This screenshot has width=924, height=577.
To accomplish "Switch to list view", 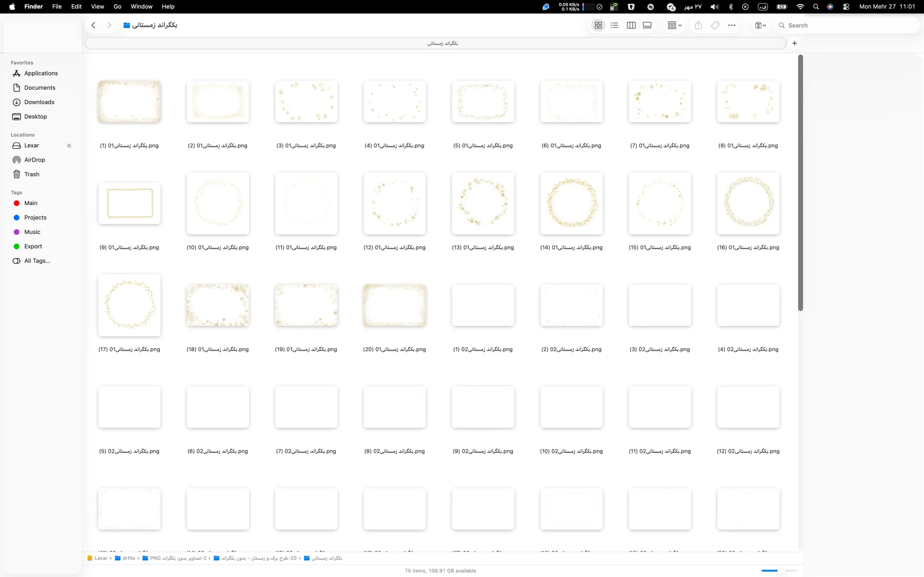I will coord(614,25).
